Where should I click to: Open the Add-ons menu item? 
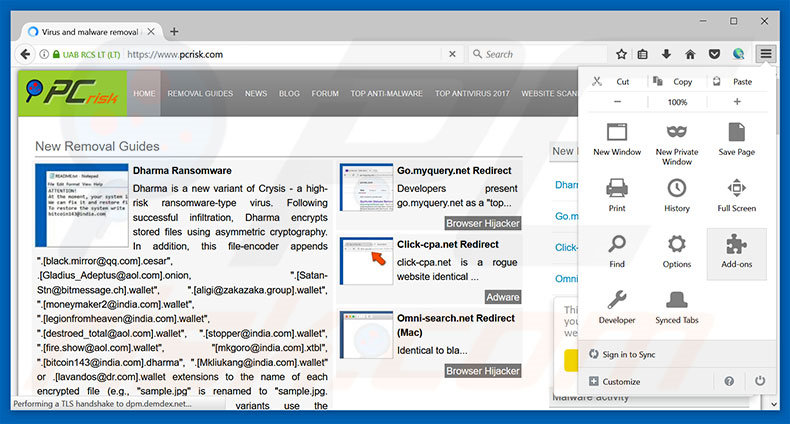(x=736, y=253)
